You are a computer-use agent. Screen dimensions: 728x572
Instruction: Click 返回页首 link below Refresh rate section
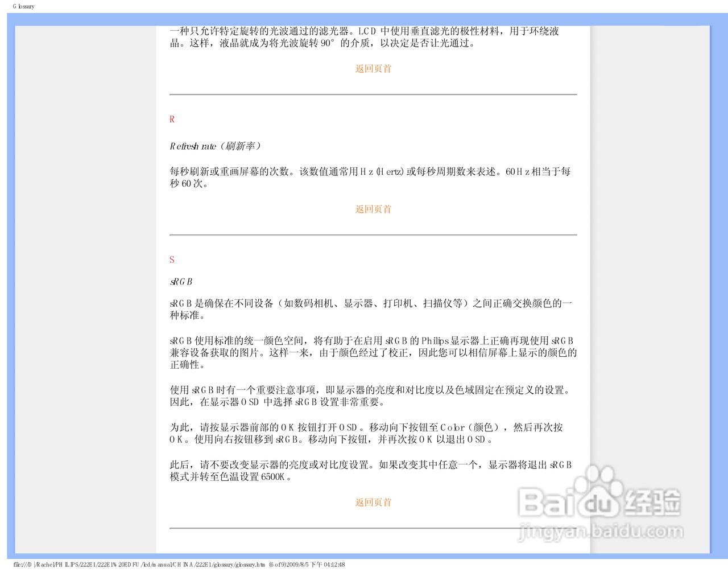coord(373,209)
